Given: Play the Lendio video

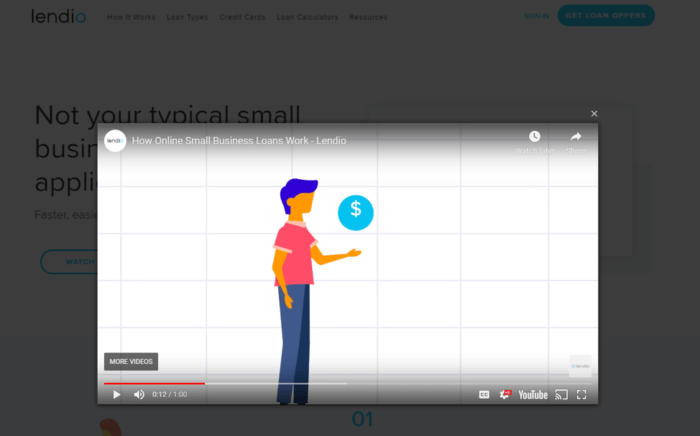Looking at the screenshot, I should point(117,394).
